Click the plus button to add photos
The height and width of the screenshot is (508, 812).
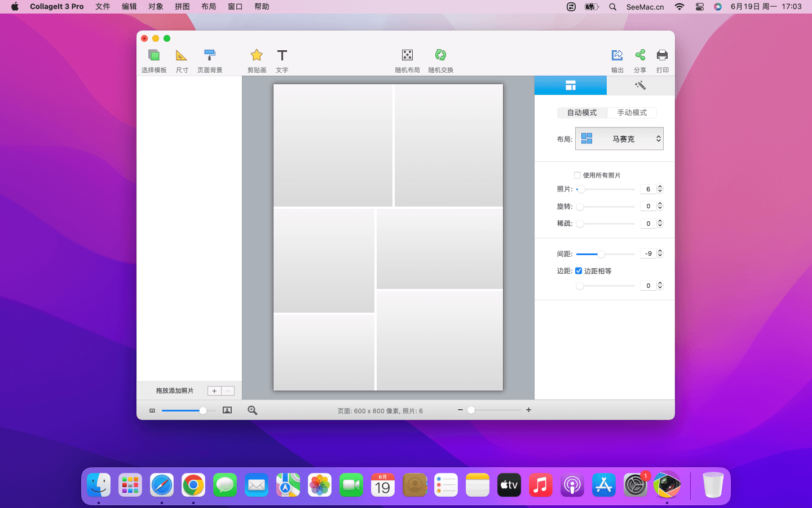coord(214,391)
